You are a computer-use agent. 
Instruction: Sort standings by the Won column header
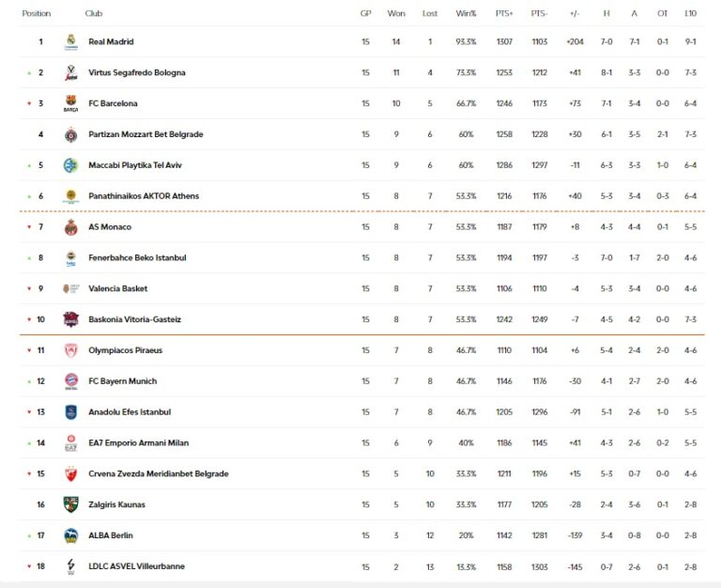396,14
